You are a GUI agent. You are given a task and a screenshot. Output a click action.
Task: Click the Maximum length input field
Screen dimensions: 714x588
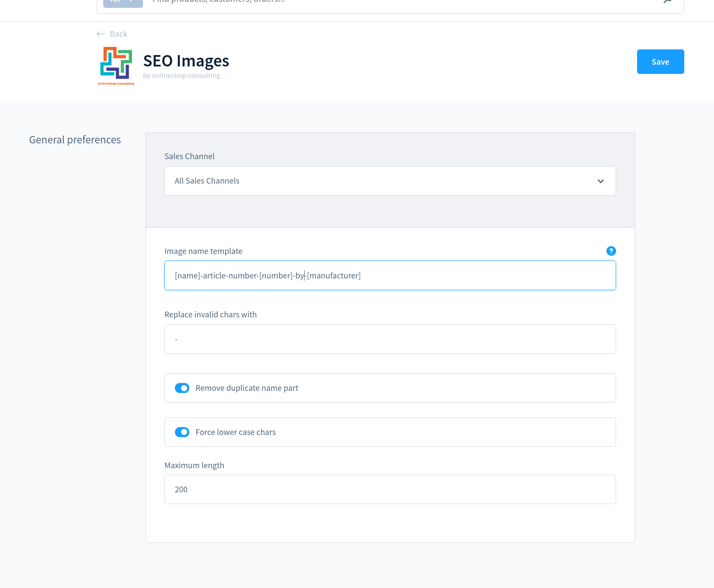[x=390, y=489]
